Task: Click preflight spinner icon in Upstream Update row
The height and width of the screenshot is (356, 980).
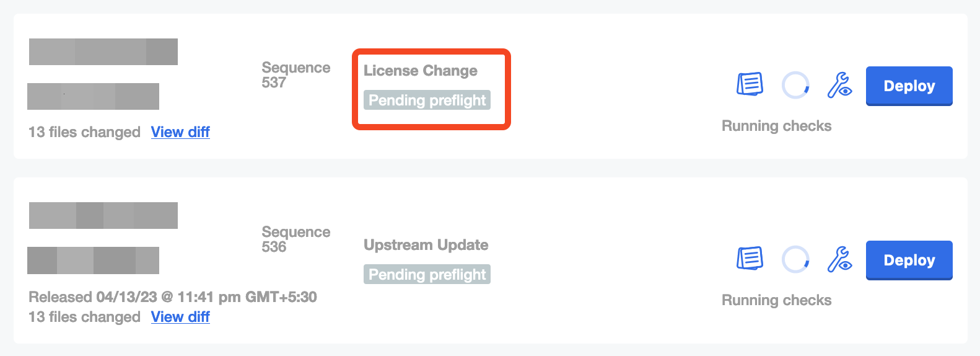Action: click(795, 259)
